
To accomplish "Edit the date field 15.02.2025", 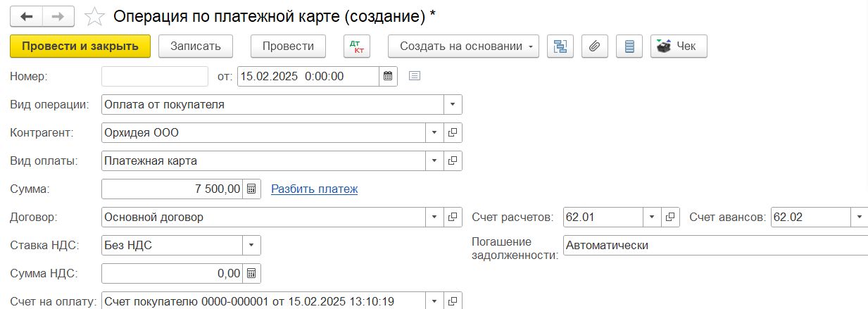I will point(309,76).
